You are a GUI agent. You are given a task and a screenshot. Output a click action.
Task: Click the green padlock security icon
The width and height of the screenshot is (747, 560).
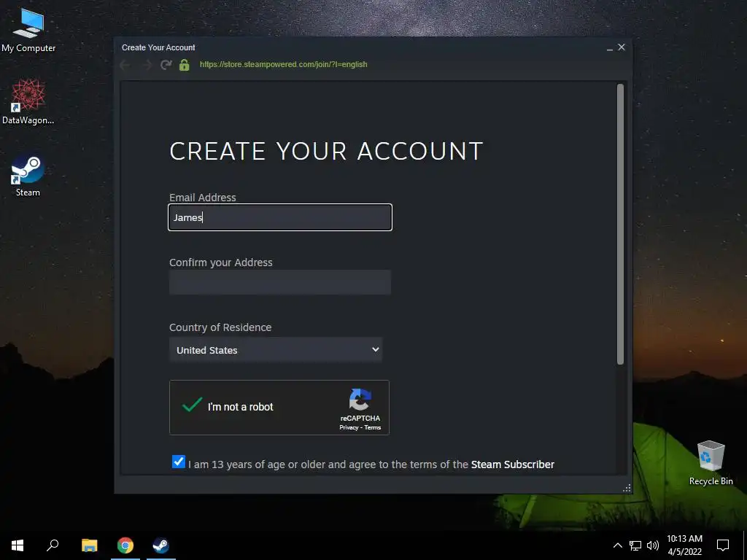[185, 65]
